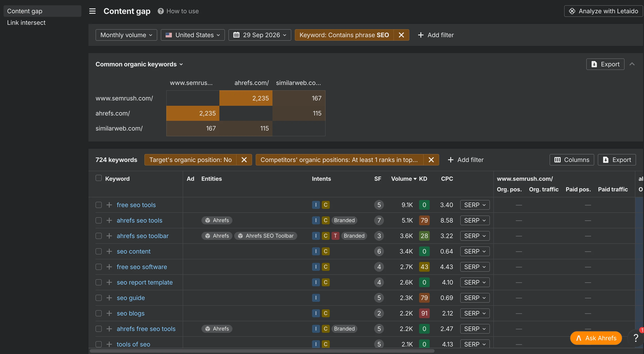Click the horizontal scrollbar of keywords table
The width and height of the screenshot is (644, 354).
click(x=262, y=351)
